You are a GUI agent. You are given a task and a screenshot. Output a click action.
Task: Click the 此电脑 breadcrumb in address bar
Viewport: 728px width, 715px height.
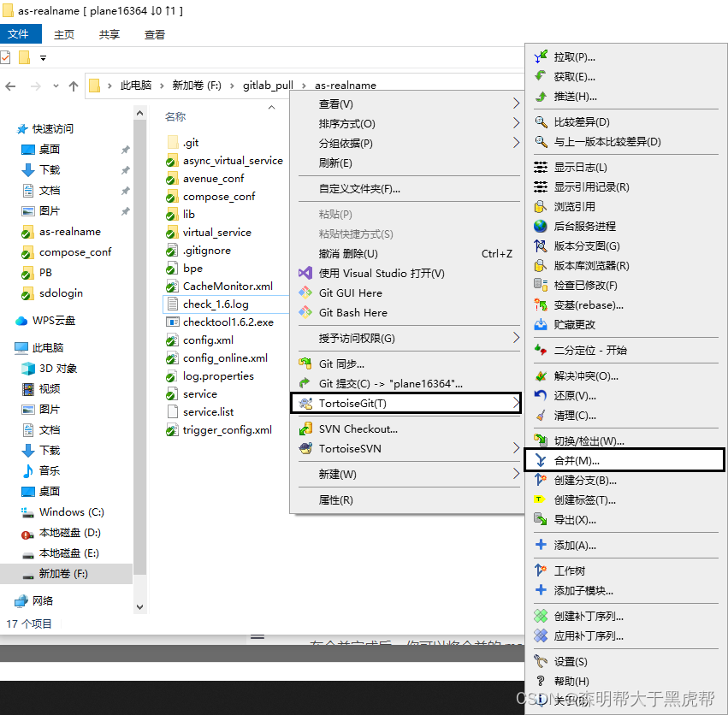[x=136, y=86]
